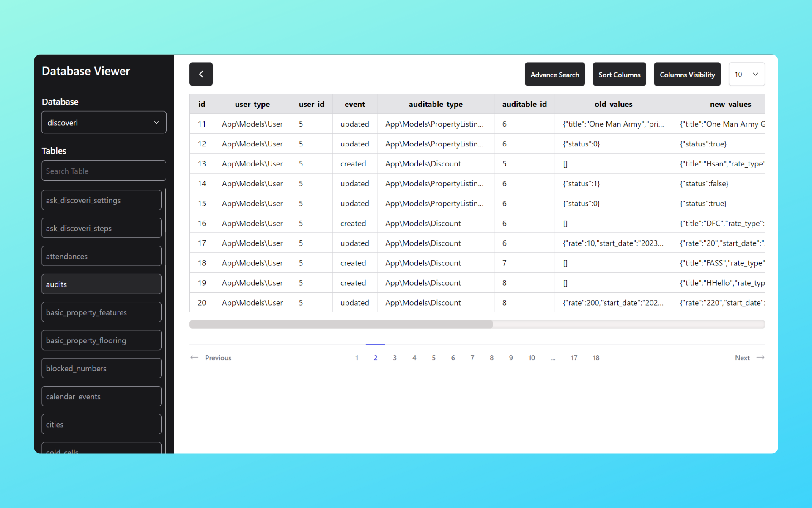Go to the Next page link
Image resolution: width=812 pixels, height=508 pixels.
[x=742, y=358]
